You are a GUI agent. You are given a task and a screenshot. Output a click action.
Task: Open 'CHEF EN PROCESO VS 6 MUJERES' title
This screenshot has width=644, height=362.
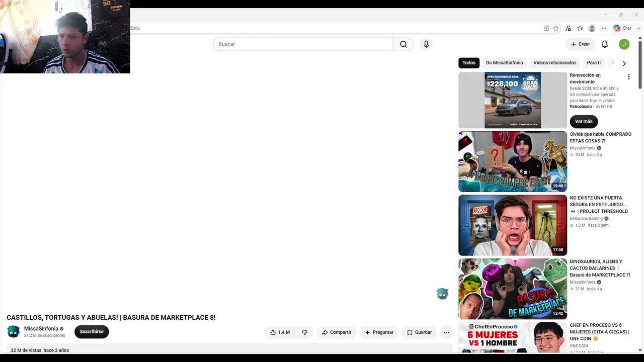pos(599,332)
